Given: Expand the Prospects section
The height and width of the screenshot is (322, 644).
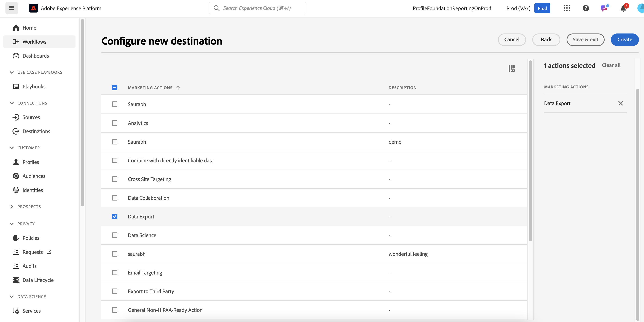Looking at the screenshot, I should [12, 207].
